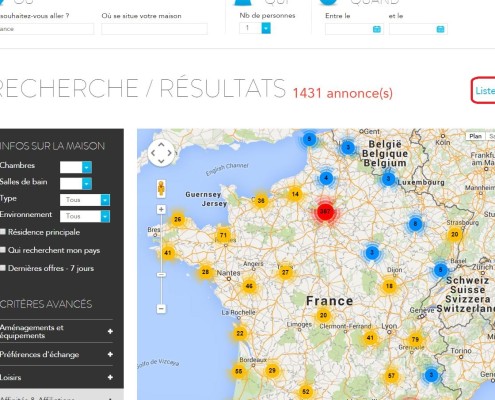495x400 pixels.
Task: Open the Salles de bain dropdown
Action: 76,183
